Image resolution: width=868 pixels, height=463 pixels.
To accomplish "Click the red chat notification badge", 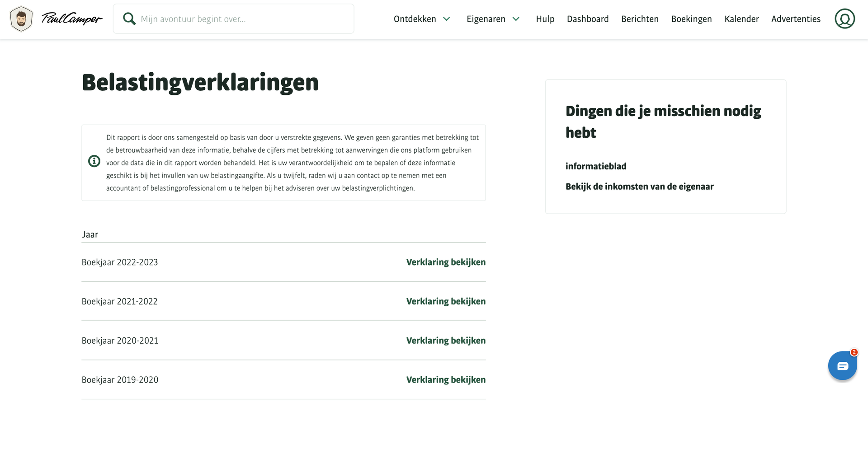I will pyautogui.click(x=854, y=352).
